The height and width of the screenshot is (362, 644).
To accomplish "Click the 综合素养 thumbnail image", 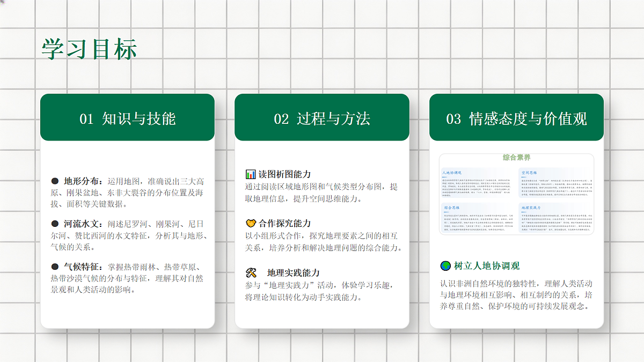I will click(x=516, y=194).
